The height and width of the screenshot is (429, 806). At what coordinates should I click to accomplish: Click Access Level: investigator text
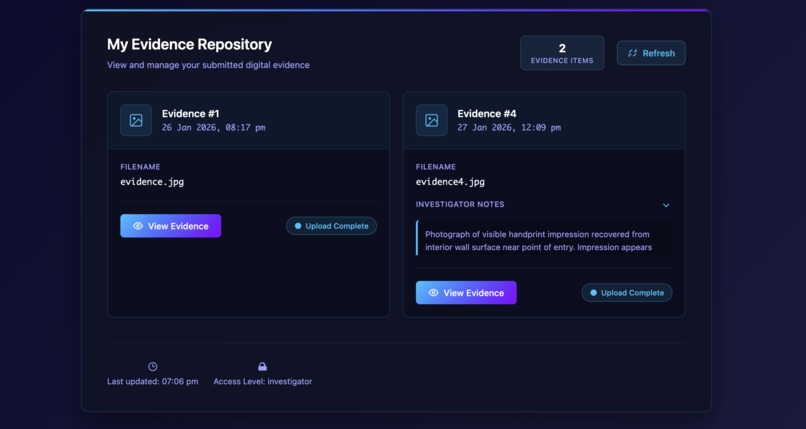coord(263,381)
